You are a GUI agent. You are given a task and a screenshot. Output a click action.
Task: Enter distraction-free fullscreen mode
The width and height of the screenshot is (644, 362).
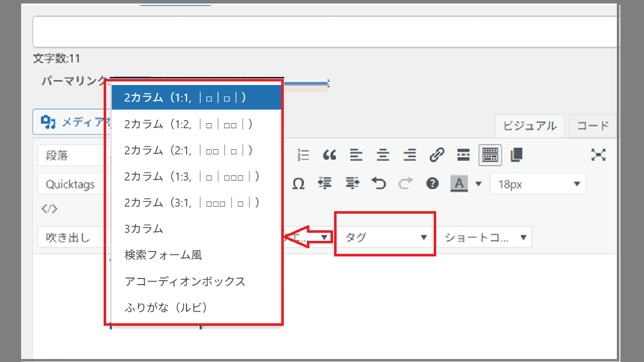598,155
